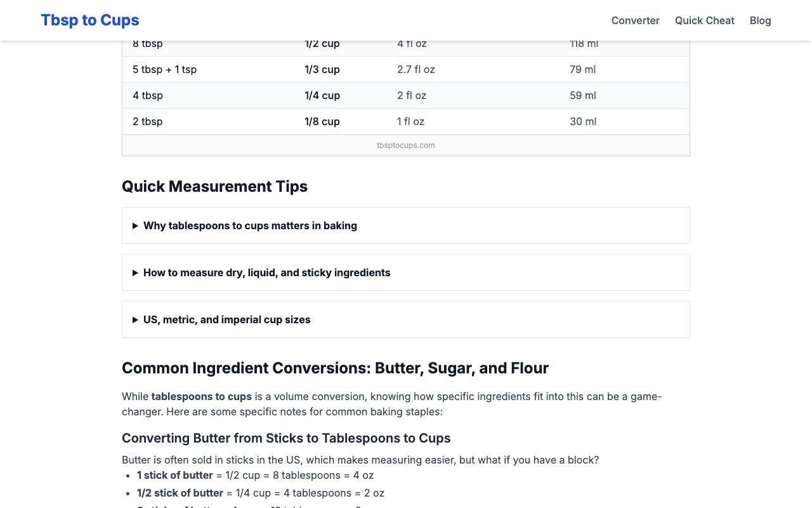Click the disclosure triangle beside 'Why tablespoons to cups'
Screen dimensions: 812x508
point(135,226)
